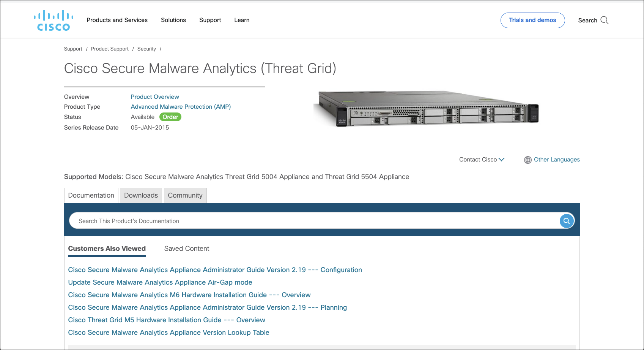
Task: Click the Trials and demos button
Action: [532, 20]
